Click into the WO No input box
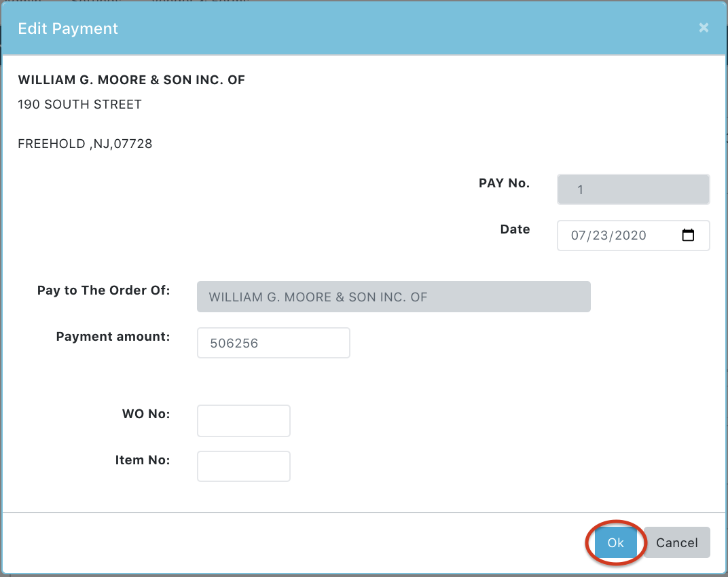The height and width of the screenshot is (577, 728). pos(244,421)
